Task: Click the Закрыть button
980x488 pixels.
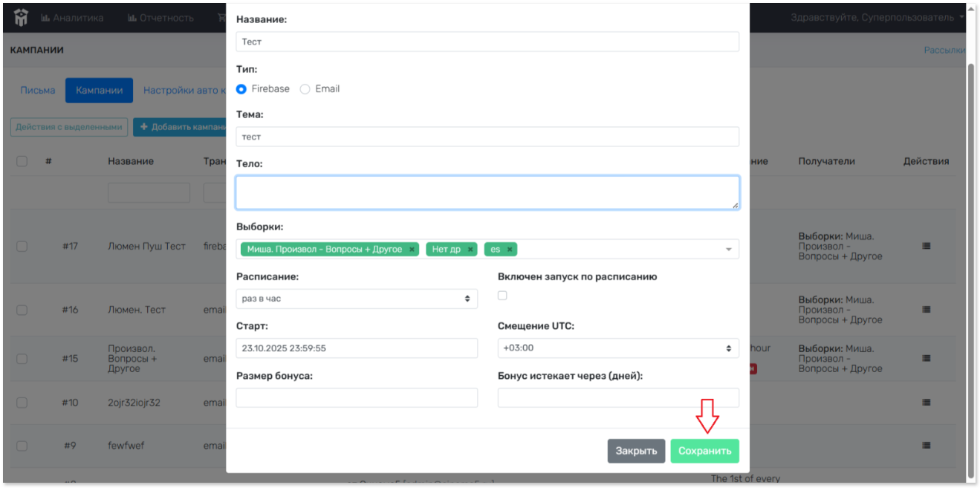Action: pos(636,451)
